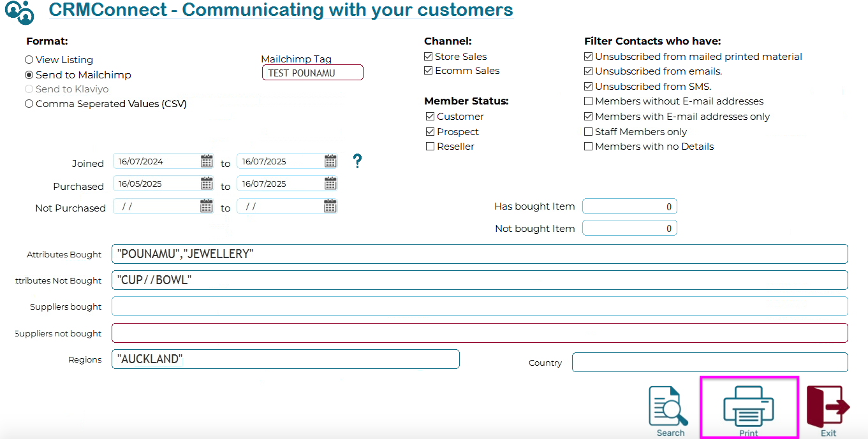Toggle Unsubscribed from mailed printed material
Screen dimensions: 868x439
tap(589, 57)
